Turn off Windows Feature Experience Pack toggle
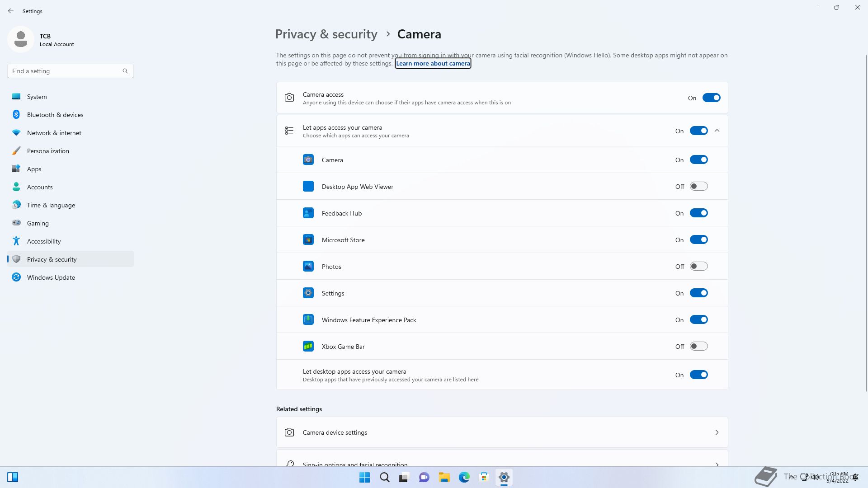This screenshot has height=488, width=868. tap(698, 319)
